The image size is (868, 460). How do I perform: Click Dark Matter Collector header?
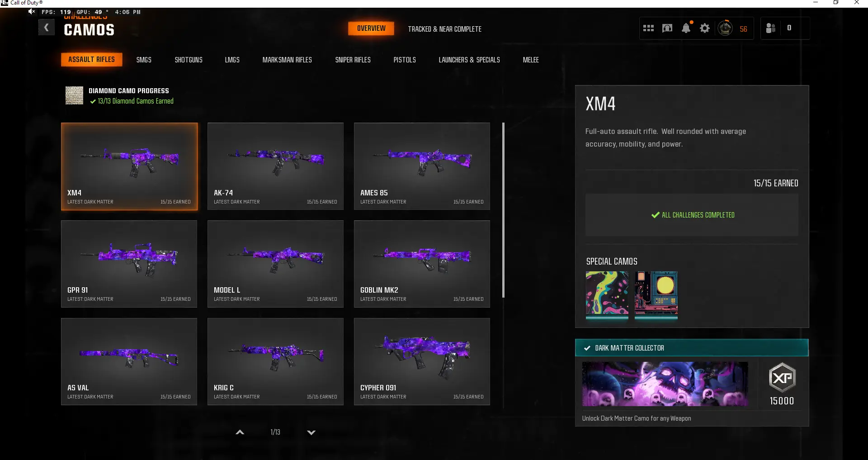click(x=692, y=348)
